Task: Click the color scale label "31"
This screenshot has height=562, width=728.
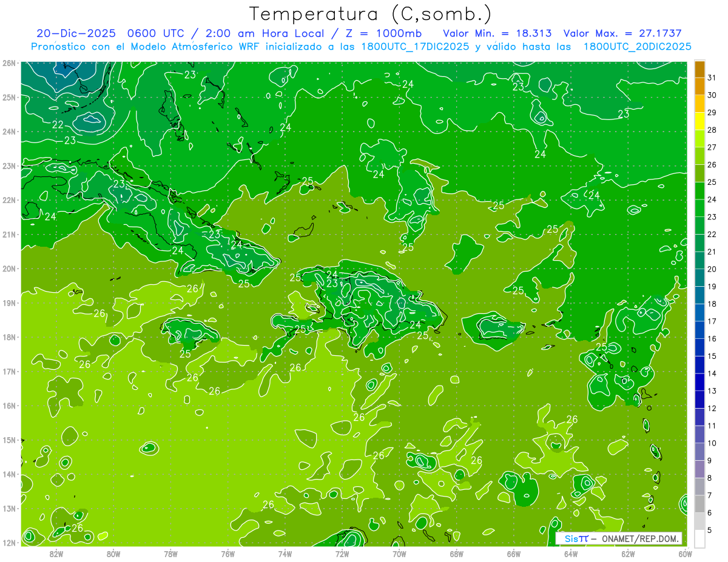Action: coord(712,78)
